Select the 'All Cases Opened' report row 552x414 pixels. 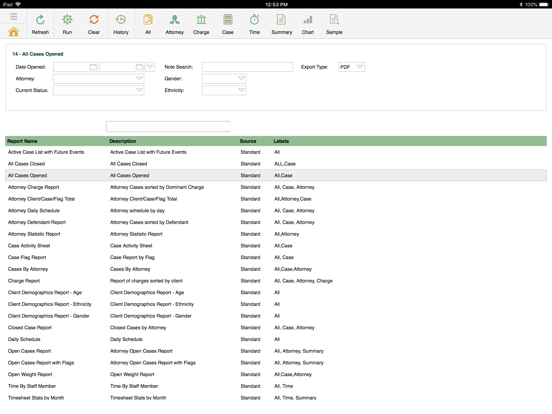(x=276, y=175)
